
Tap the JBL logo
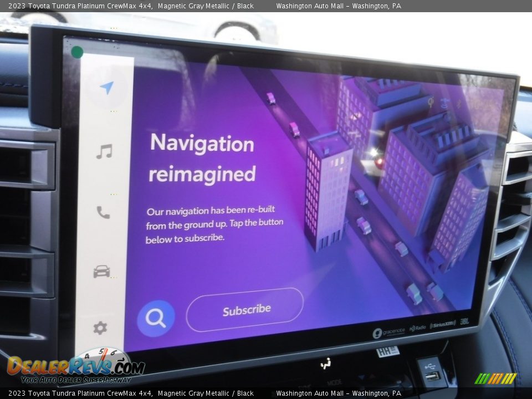(464, 321)
